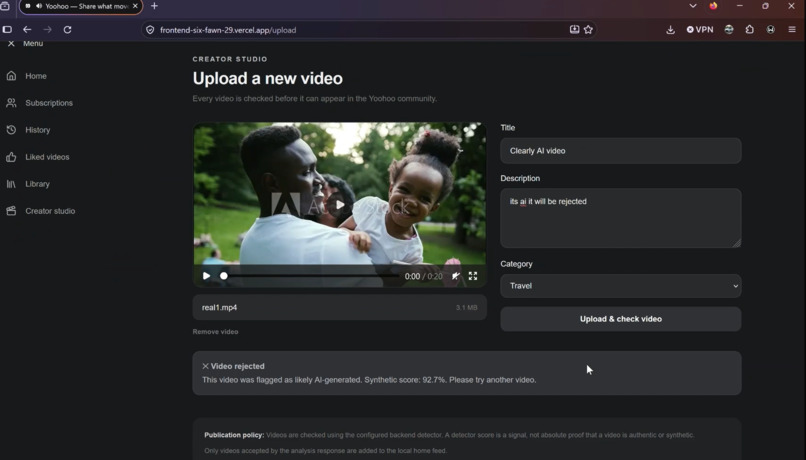The height and width of the screenshot is (460, 806).
Task: Open the Category dropdown showing Travel
Action: pos(620,286)
